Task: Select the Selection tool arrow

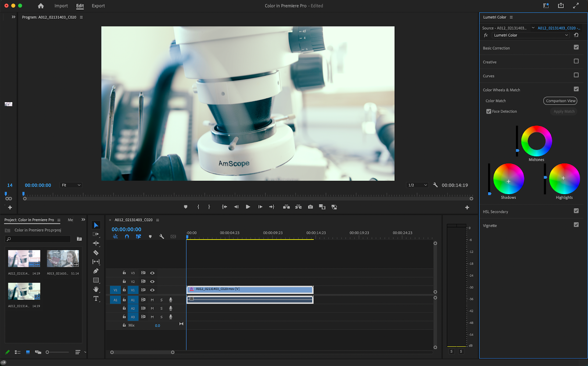Action: point(96,225)
